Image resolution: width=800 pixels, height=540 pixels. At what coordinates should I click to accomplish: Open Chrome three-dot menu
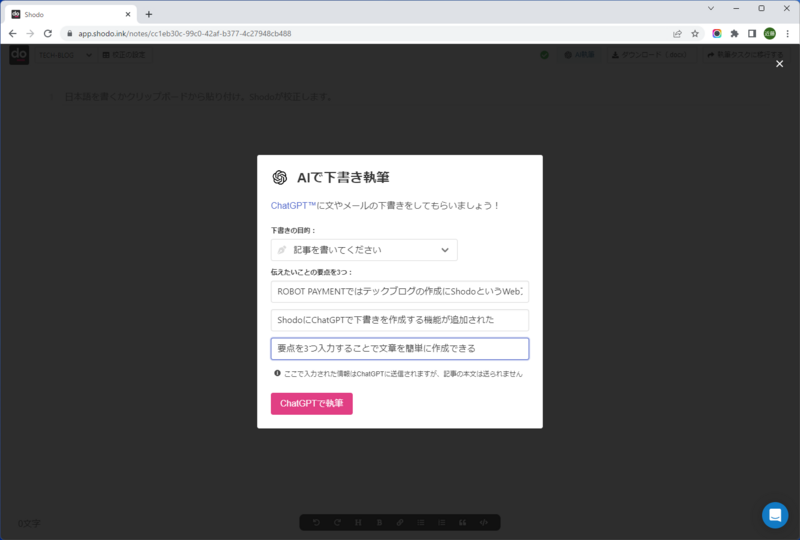[787, 34]
